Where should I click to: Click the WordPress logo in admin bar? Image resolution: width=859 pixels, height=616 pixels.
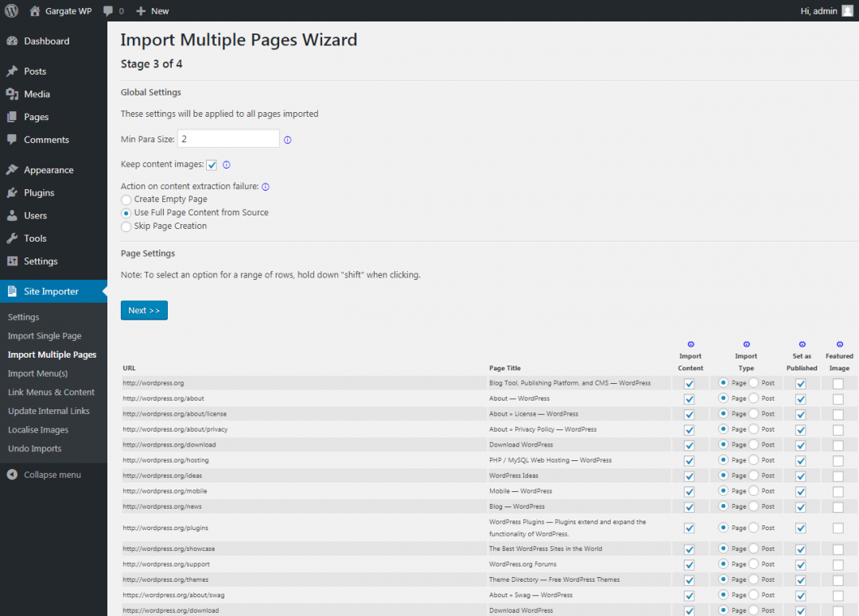[10, 10]
